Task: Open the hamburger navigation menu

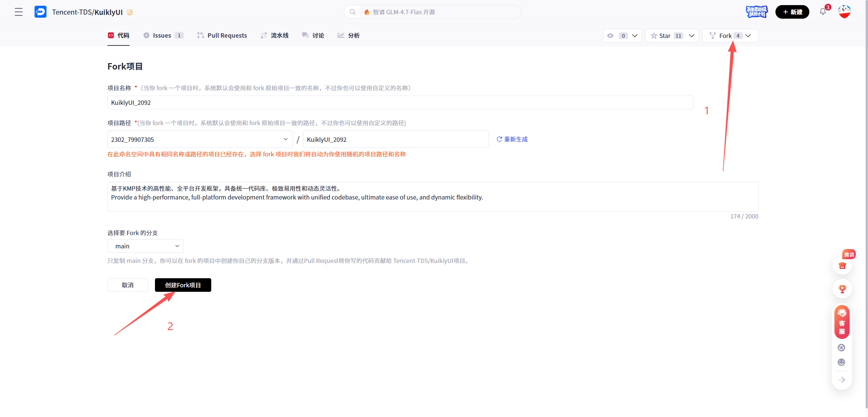Action: click(19, 12)
